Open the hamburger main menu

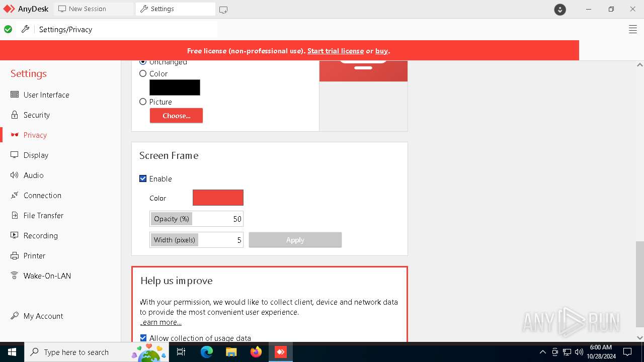pos(633,30)
